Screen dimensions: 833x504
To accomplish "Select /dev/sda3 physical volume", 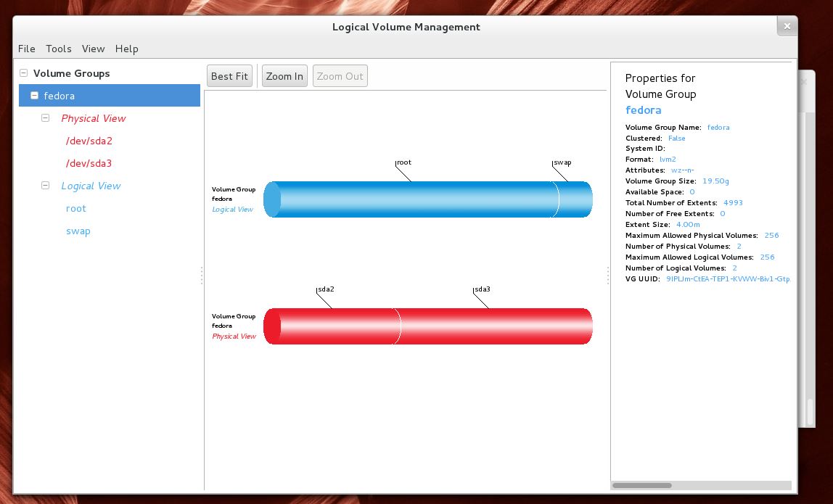I will point(89,163).
